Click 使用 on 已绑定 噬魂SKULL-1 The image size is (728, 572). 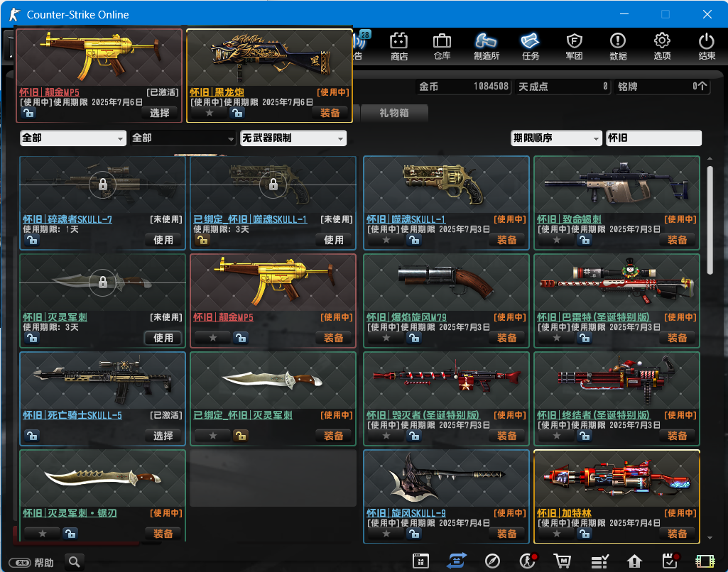[333, 240]
